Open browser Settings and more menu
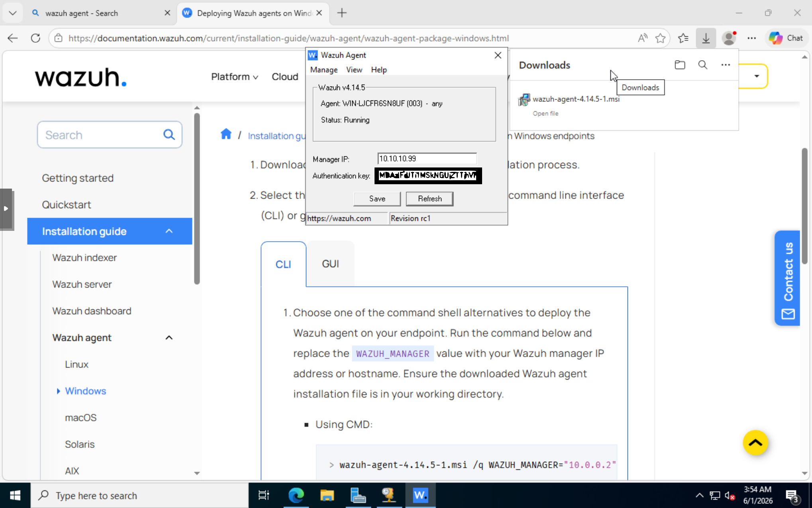The height and width of the screenshot is (508, 812). coord(751,38)
